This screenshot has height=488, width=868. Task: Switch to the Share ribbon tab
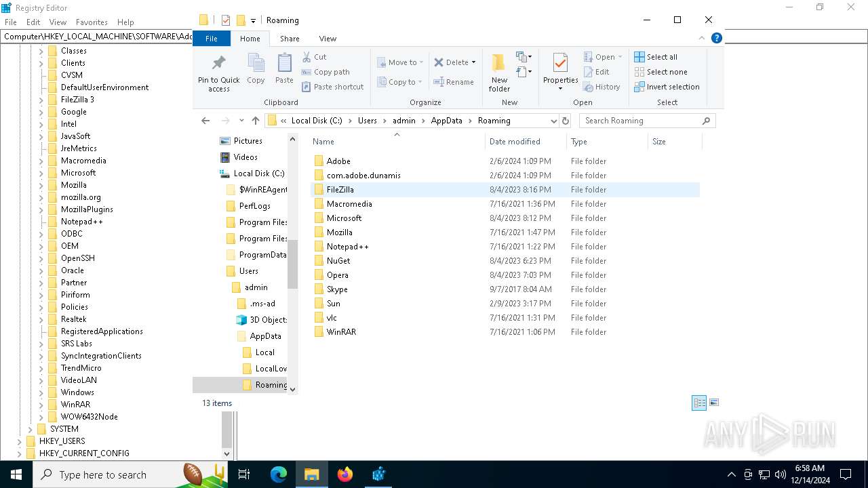tap(290, 39)
